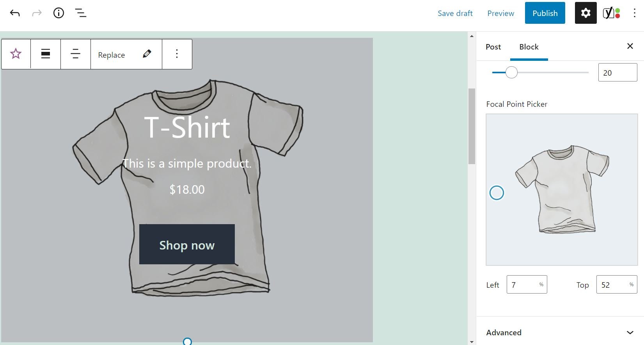Click the Left focal point percentage field

point(523,285)
